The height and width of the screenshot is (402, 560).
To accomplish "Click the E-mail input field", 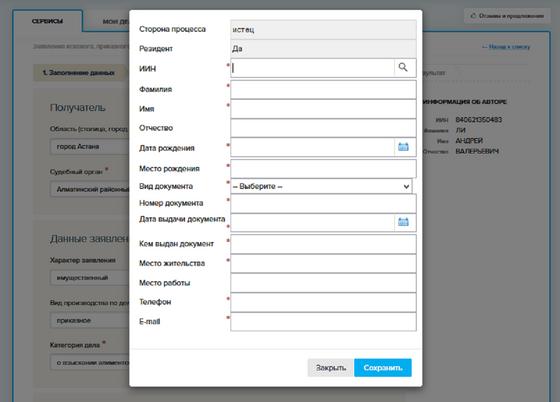I will 323,322.
